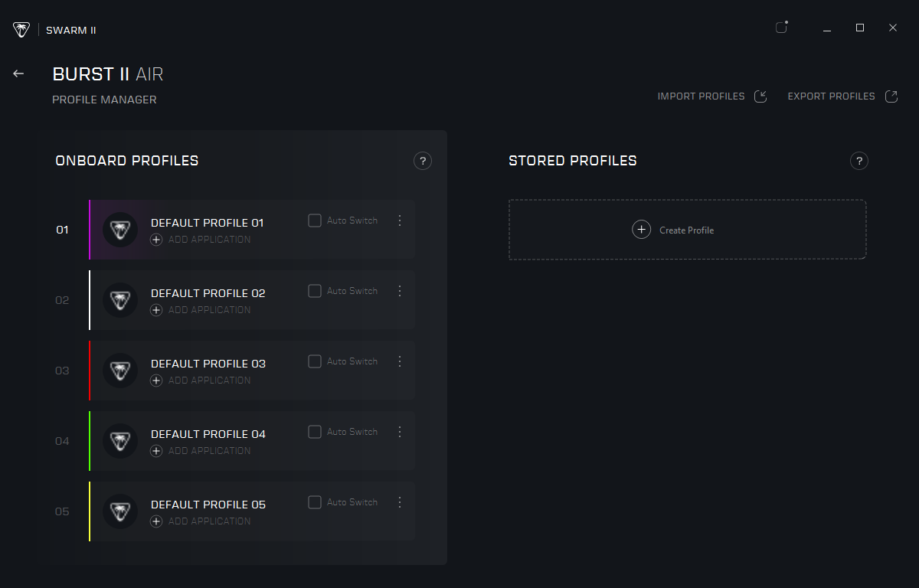Open options menu for Default Profile 02
The width and height of the screenshot is (919, 588).
(x=399, y=291)
